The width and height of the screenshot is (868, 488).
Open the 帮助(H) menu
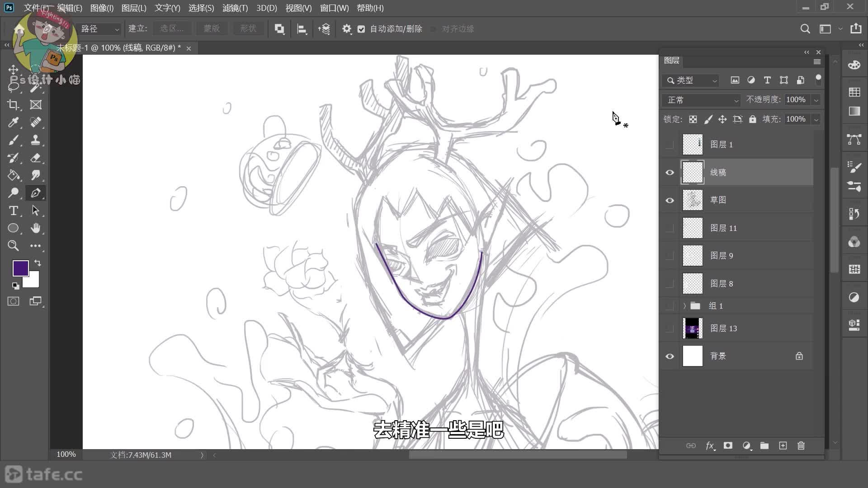pyautogui.click(x=370, y=8)
